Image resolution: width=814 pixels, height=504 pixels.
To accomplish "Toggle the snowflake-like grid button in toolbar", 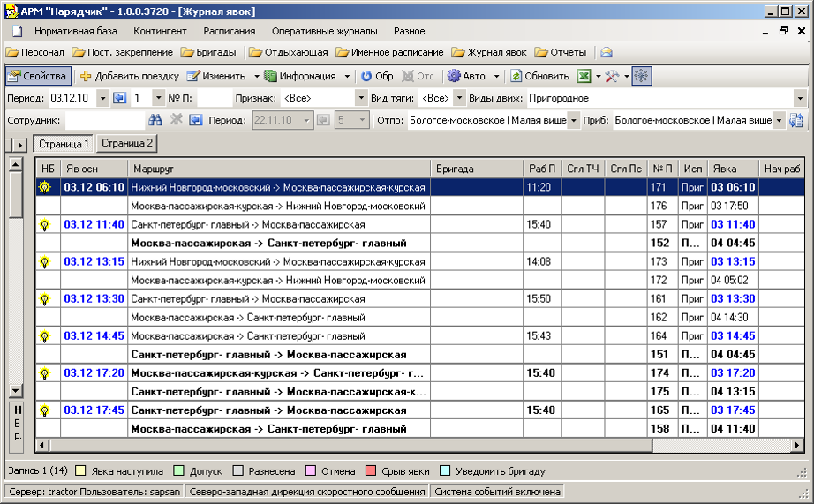I will pos(642,77).
